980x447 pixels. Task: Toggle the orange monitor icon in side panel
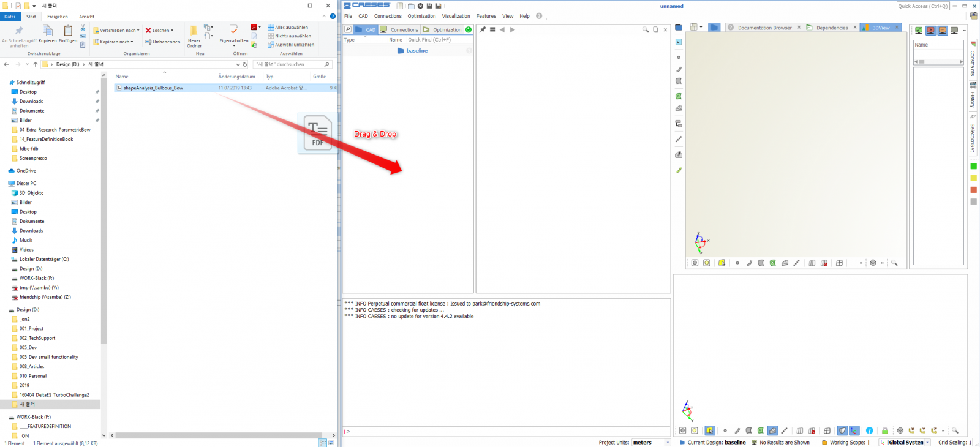coord(942,30)
